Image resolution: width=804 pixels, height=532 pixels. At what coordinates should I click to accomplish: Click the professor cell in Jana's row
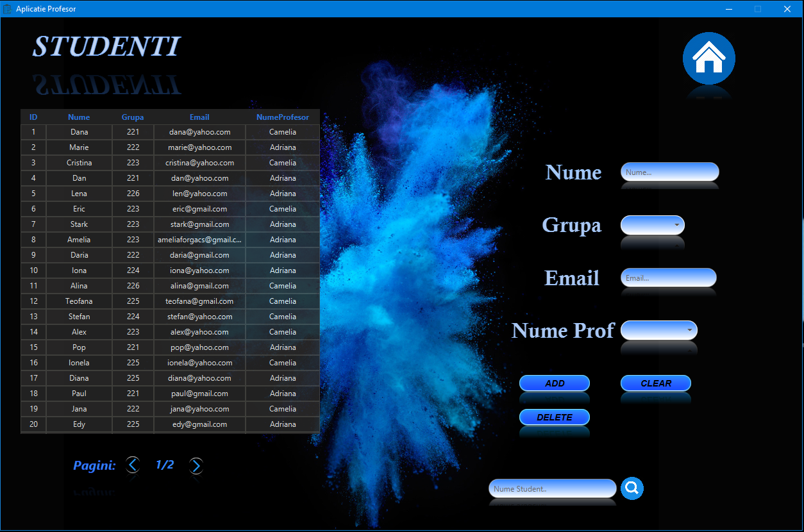pos(283,409)
